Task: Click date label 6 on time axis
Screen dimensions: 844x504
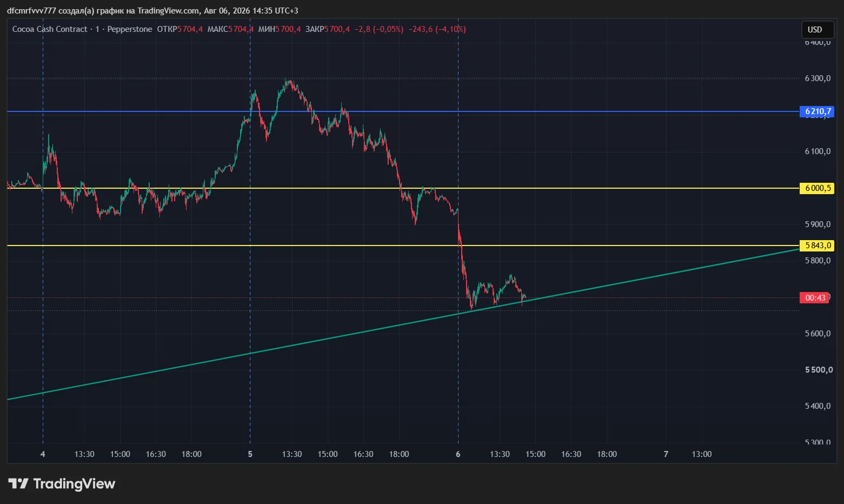Action: coord(458,454)
